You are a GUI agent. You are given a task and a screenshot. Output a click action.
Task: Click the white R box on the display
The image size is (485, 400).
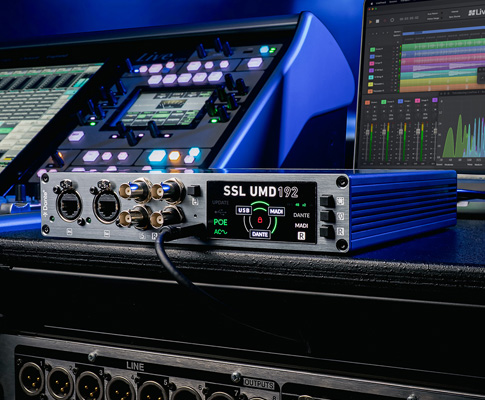point(301,236)
